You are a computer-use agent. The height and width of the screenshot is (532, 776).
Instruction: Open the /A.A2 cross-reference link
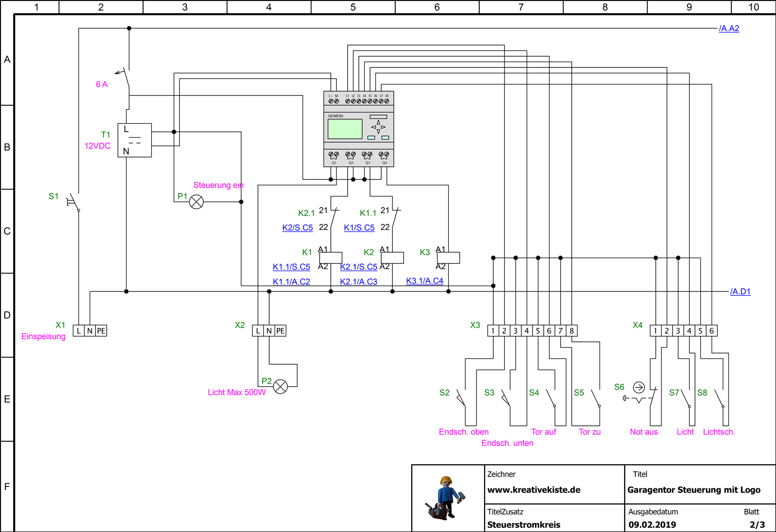point(728,28)
